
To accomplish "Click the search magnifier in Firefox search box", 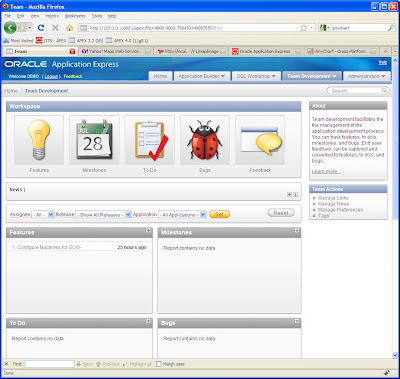I will coord(391,28).
